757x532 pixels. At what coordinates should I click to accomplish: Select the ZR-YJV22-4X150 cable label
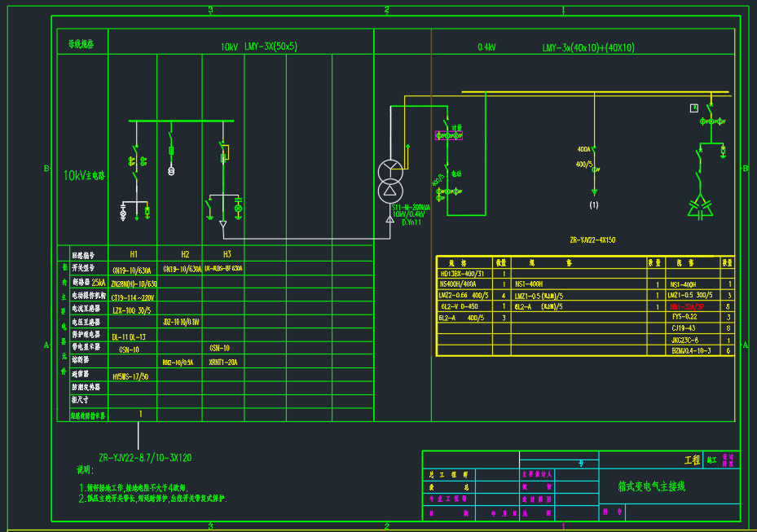pyautogui.click(x=592, y=240)
